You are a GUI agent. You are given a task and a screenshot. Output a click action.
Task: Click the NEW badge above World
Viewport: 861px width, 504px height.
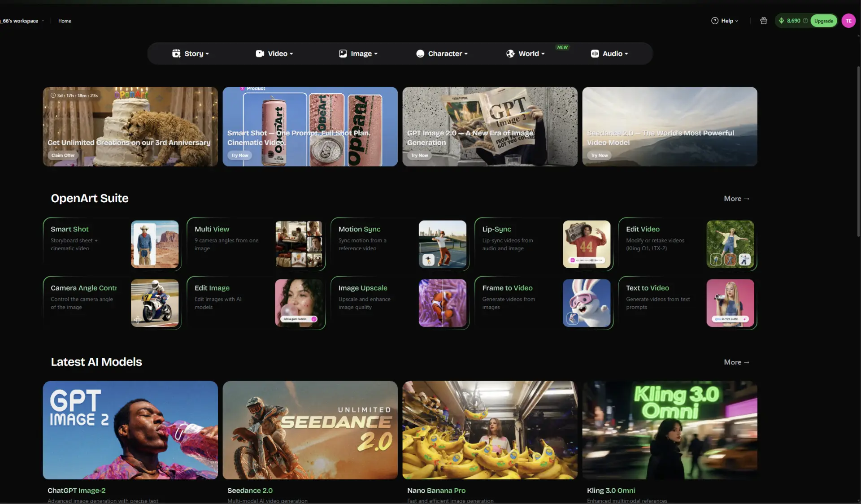[x=562, y=47]
